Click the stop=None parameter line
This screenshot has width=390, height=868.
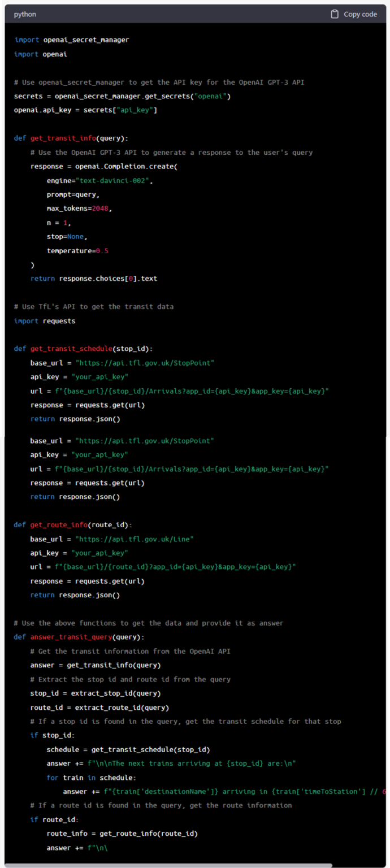67,237
